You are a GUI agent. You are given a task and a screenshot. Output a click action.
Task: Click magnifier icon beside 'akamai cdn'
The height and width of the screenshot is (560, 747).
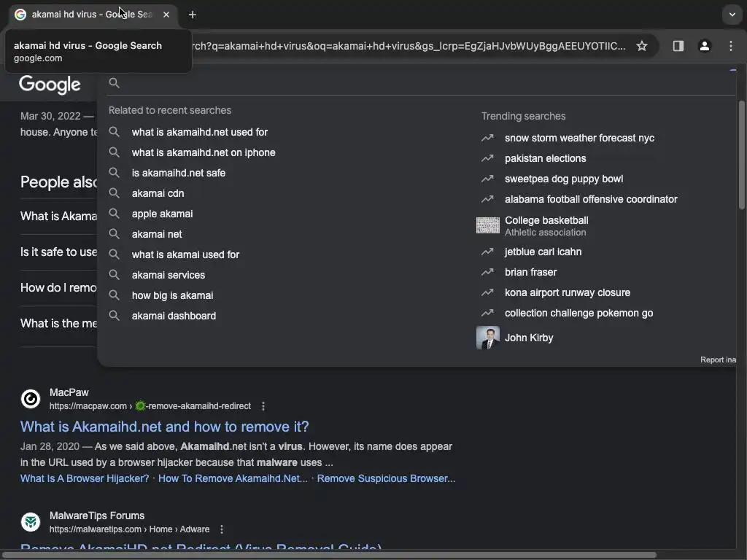114,192
